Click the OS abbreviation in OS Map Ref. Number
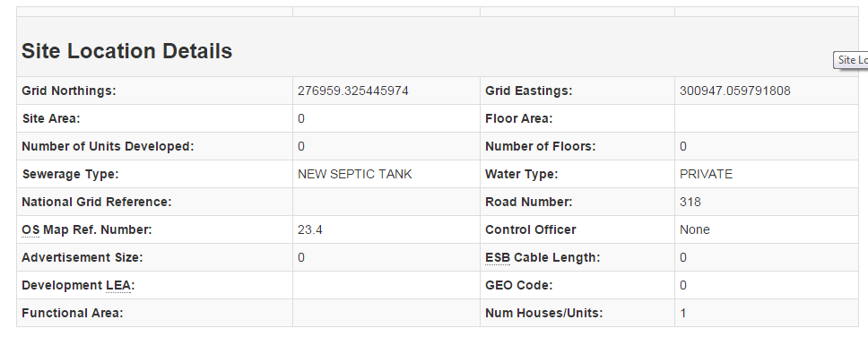The image size is (868, 337). 30,229
